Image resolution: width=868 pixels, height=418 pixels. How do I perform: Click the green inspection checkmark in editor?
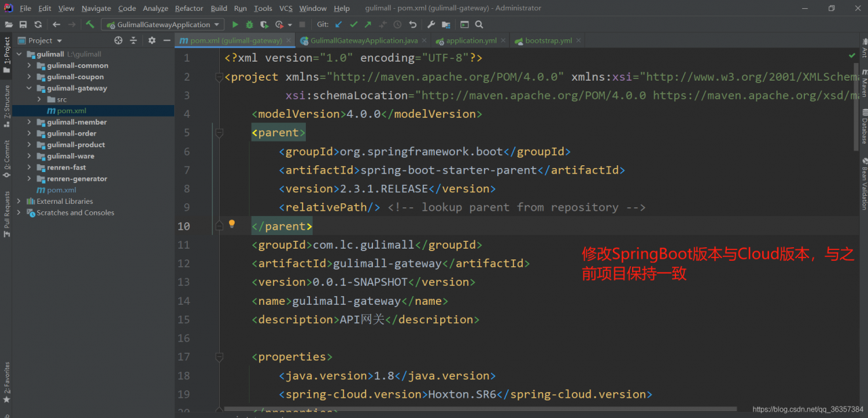[x=852, y=55]
